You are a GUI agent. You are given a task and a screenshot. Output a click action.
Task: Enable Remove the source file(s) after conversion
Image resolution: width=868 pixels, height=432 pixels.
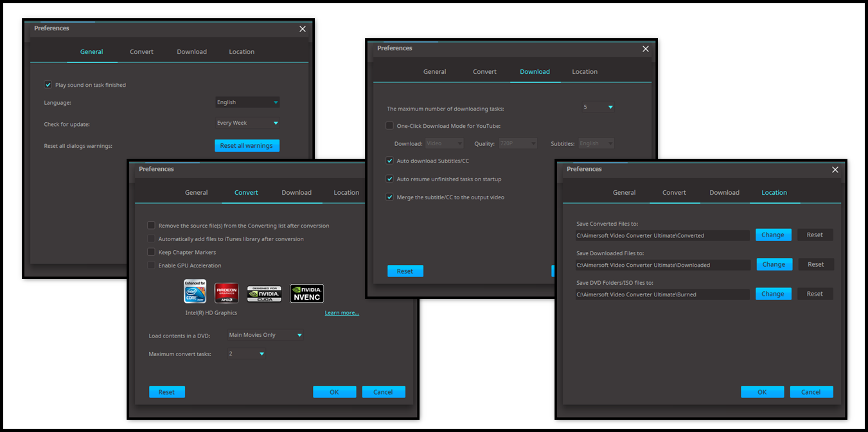click(152, 226)
